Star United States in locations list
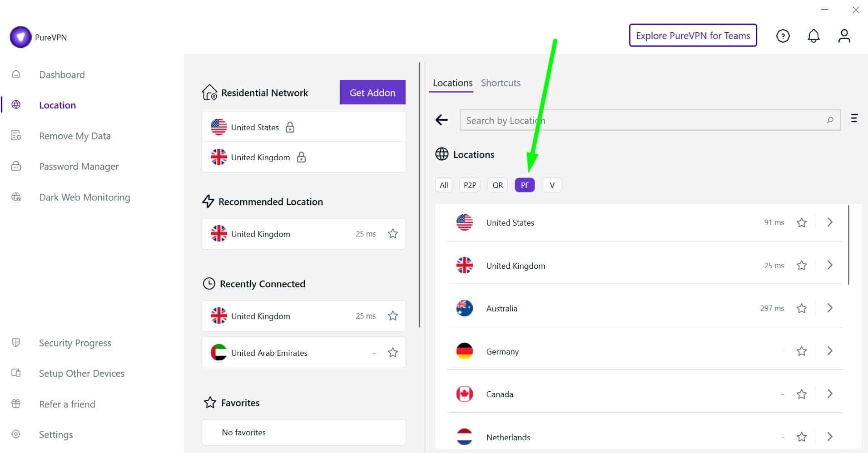Screen dimensions: 868x453 click(802, 222)
